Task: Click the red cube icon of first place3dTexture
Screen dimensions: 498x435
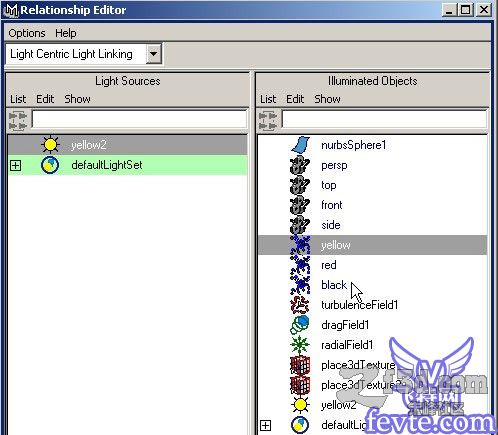Action: point(300,365)
